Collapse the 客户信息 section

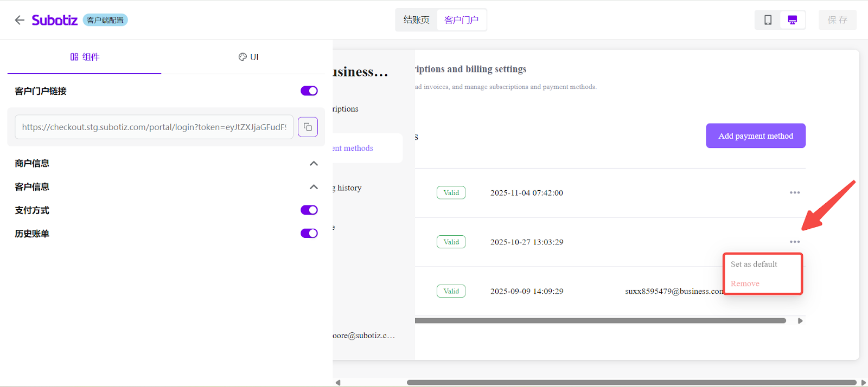click(x=314, y=187)
